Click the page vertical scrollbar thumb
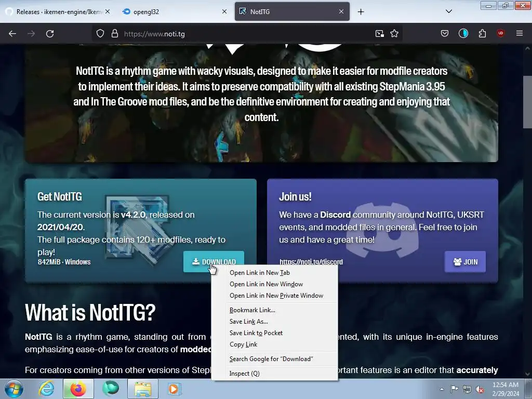This screenshot has height=399, width=532. pos(527,102)
